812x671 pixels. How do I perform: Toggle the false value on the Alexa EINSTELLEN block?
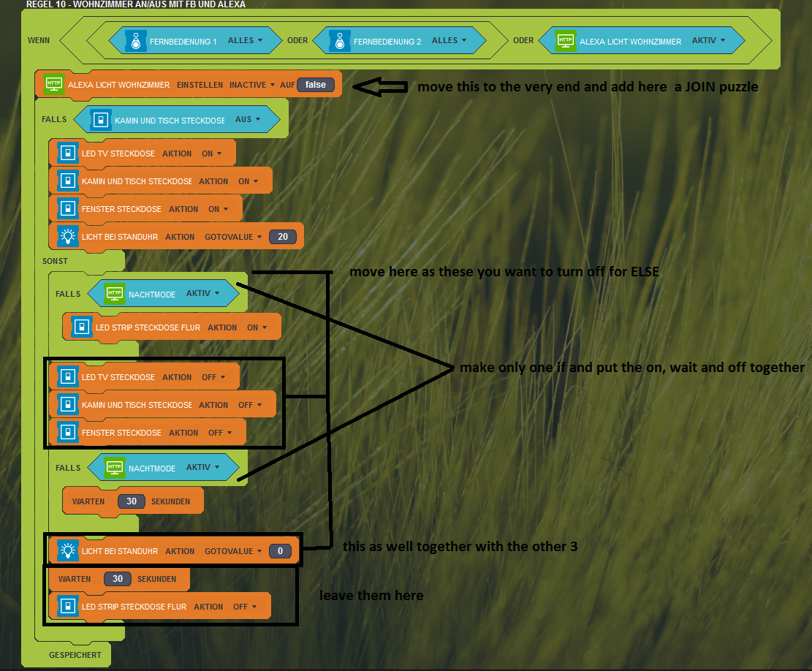316,85
